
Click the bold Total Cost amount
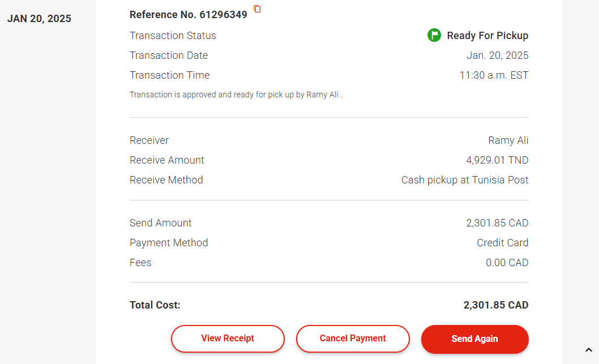[495, 305]
